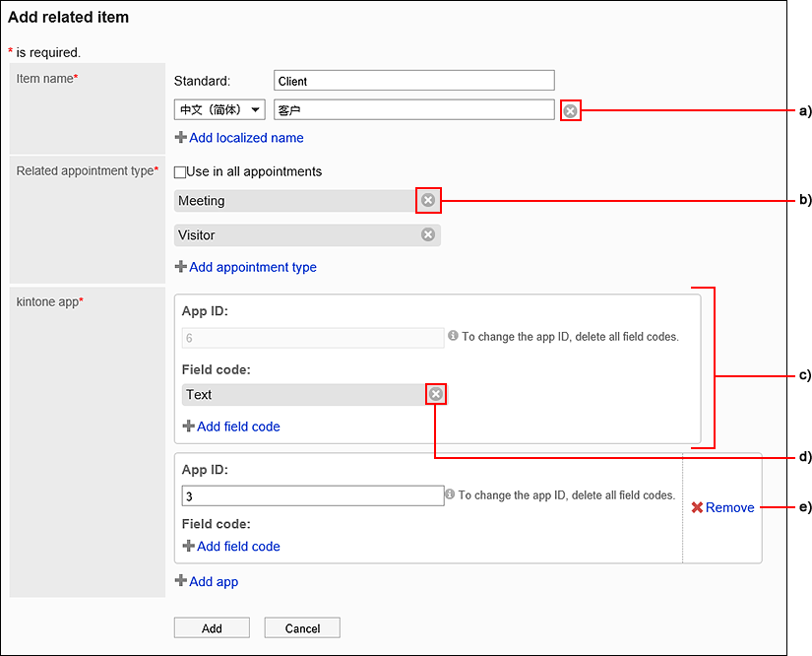Click the Add related item heading

click(68, 17)
